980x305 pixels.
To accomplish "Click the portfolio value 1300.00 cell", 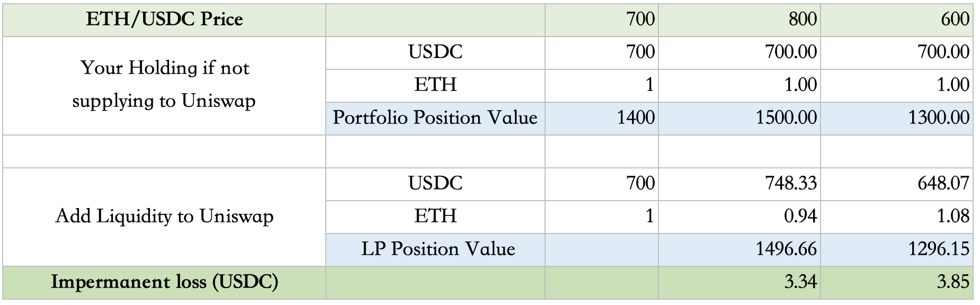I will [x=896, y=118].
